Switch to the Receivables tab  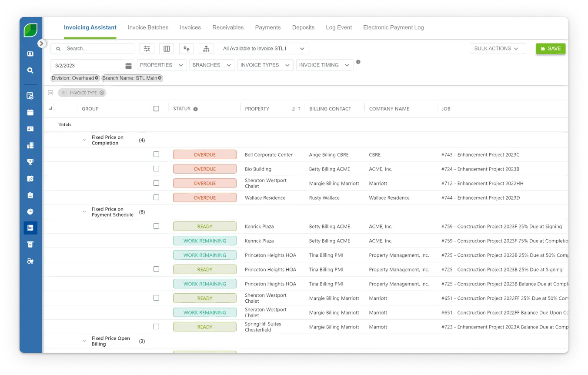[x=228, y=27]
